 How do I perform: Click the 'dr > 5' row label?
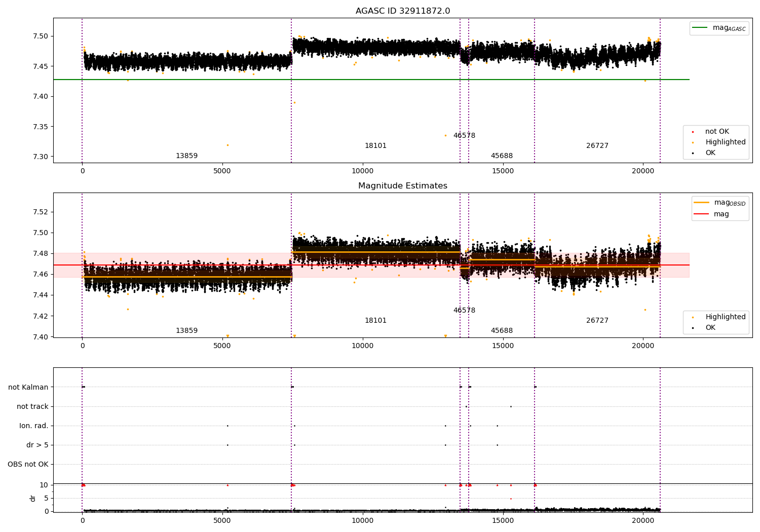point(37,445)
